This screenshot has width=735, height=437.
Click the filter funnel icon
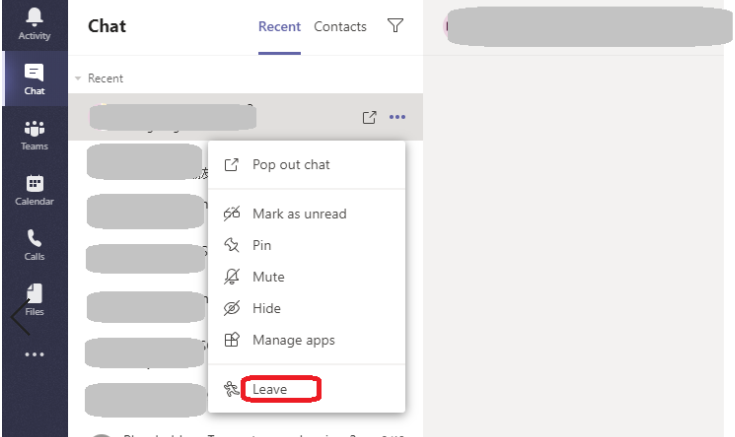[x=395, y=25]
